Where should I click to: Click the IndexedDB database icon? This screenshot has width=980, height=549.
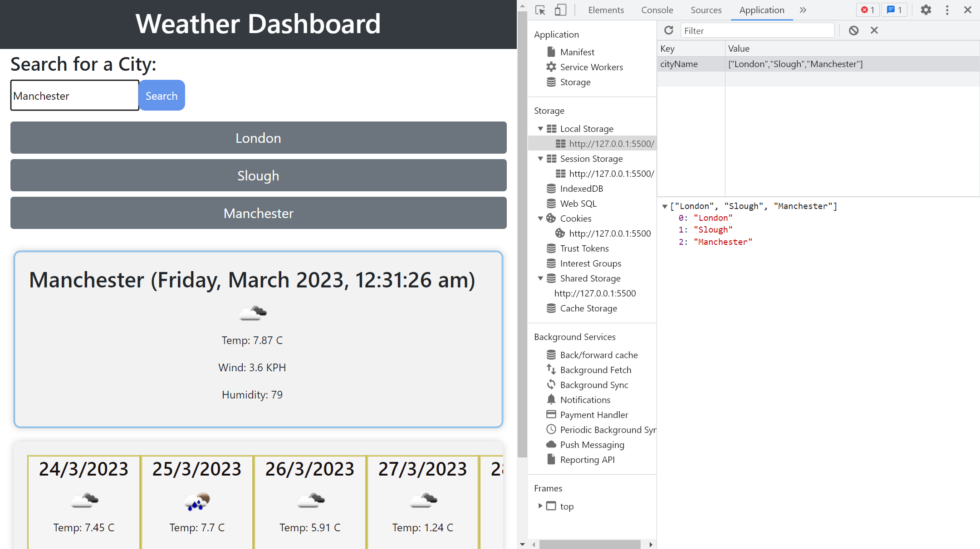point(552,189)
